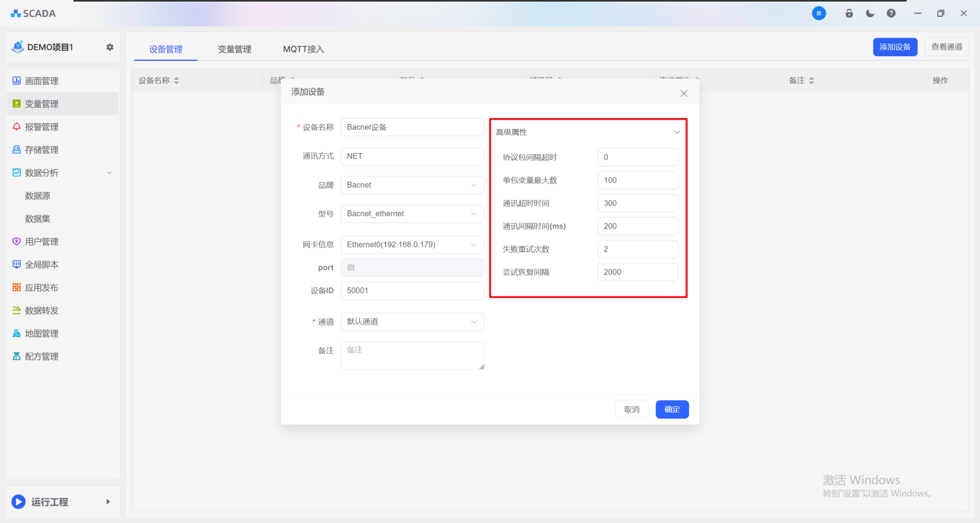Open project settings gear icon
This screenshot has width=980, height=523.
point(110,47)
